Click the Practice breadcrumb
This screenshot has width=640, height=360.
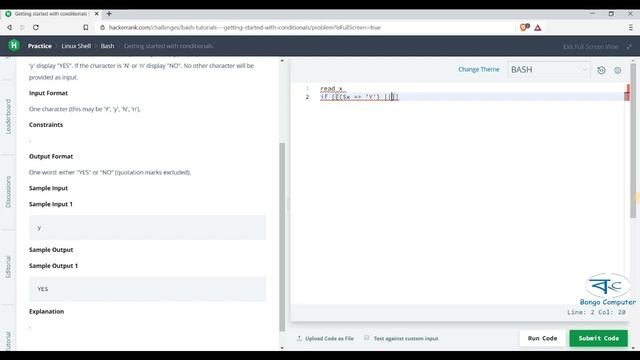[x=40, y=46]
